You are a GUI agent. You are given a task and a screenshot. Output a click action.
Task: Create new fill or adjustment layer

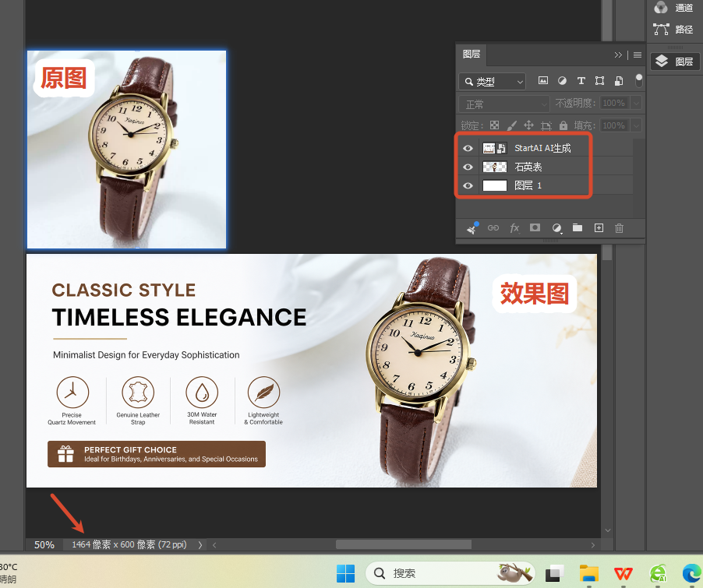tap(556, 228)
